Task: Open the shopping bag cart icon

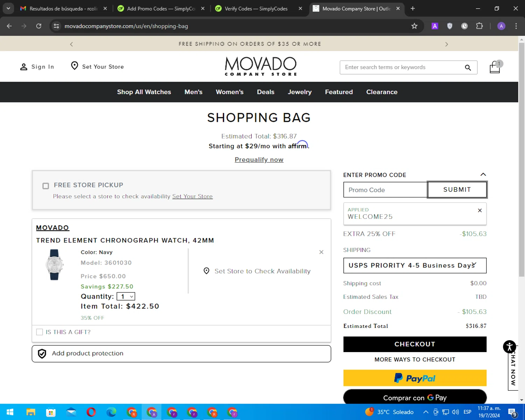Action: 495,67
